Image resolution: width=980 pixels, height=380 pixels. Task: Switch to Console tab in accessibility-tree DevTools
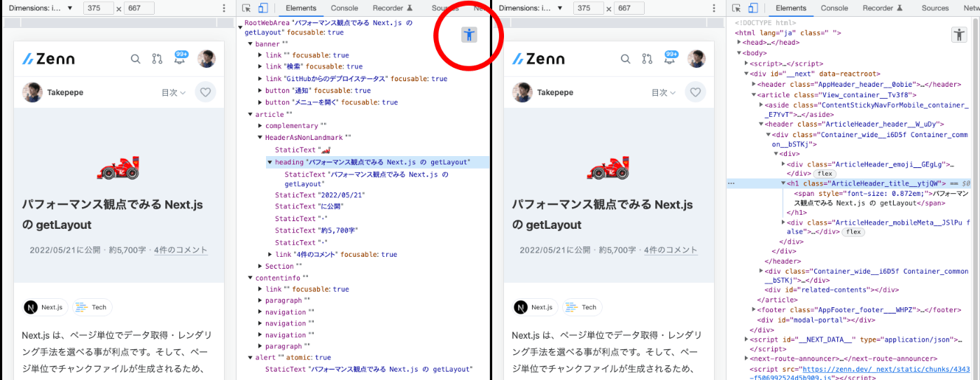(x=344, y=8)
